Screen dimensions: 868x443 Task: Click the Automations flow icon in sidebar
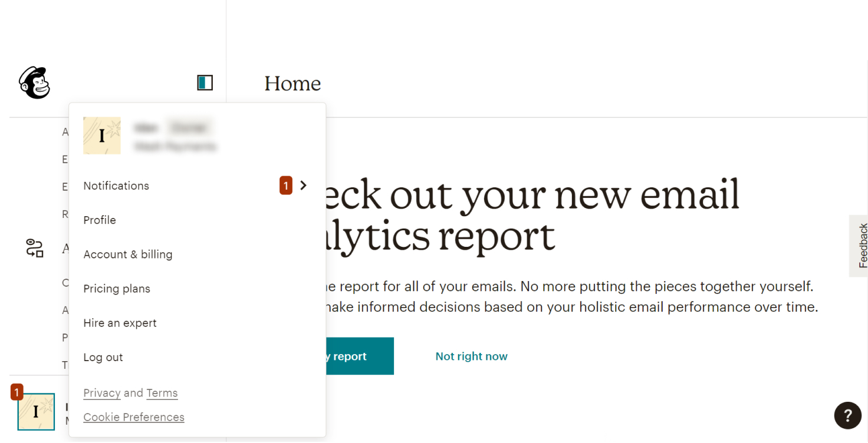[x=35, y=248]
